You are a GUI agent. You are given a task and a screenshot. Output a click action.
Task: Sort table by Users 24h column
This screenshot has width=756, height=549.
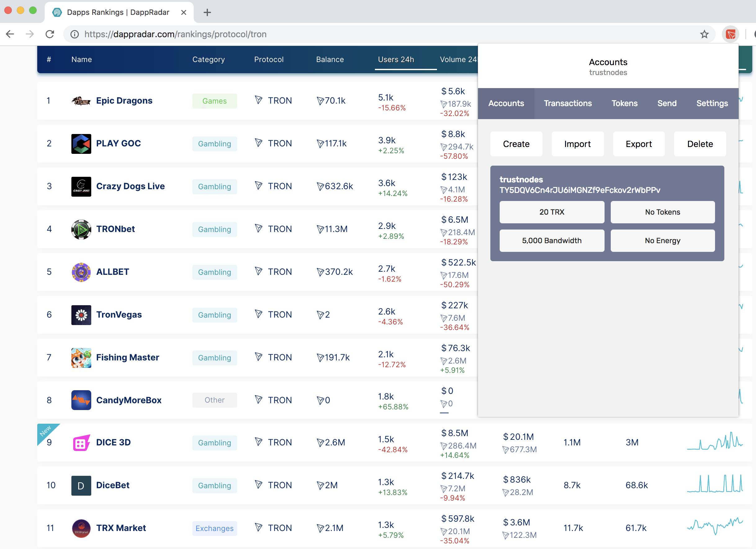pyautogui.click(x=396, y=60)
